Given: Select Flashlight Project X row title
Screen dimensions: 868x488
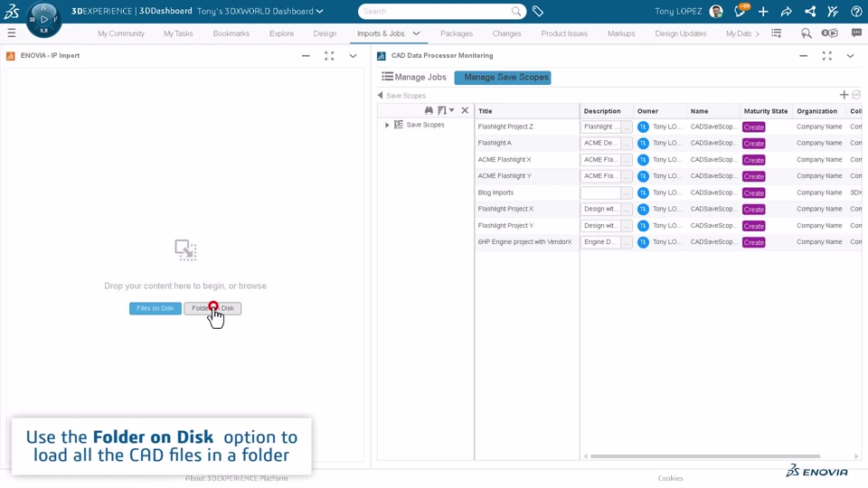Looking at the screenshot, I should tap(505, 209).
